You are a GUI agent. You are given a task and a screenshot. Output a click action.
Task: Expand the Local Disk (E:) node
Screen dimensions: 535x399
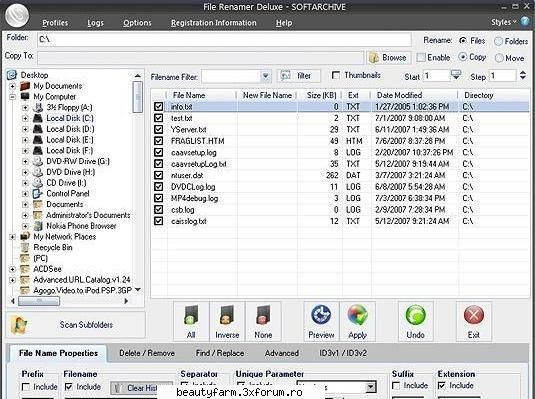25,140
